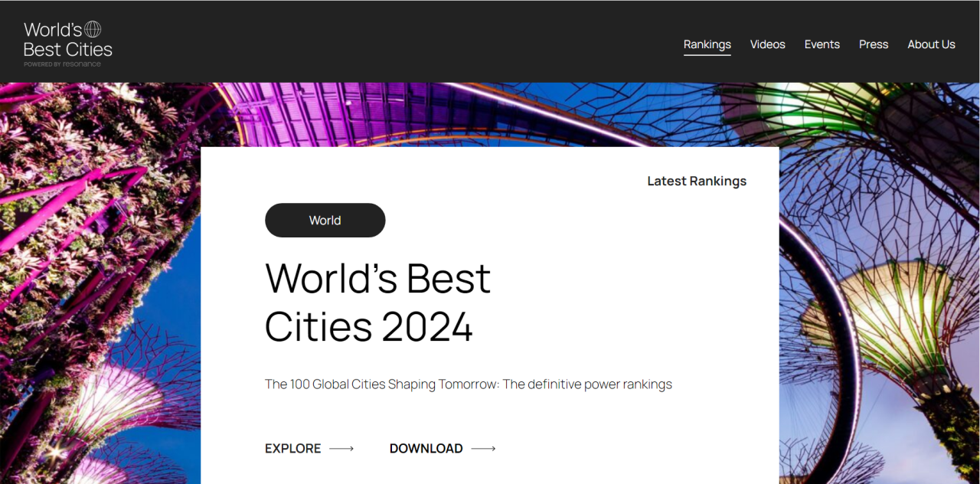The image size is (980, 484).
Task: Open the Rankings menu item
Action: (x=707, y=44)
